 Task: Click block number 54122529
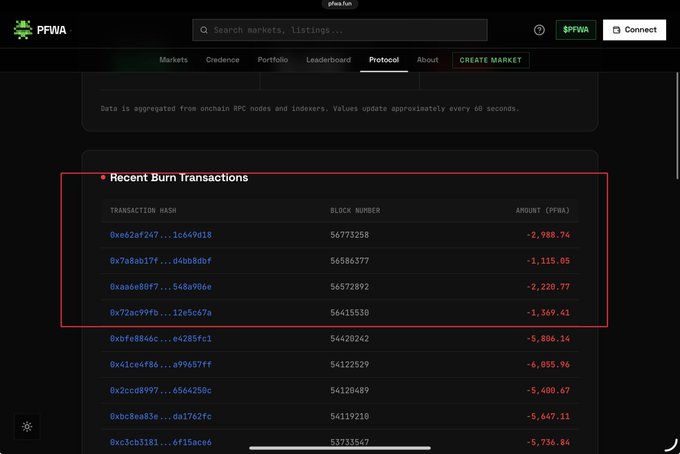click(x=350, y=365)
